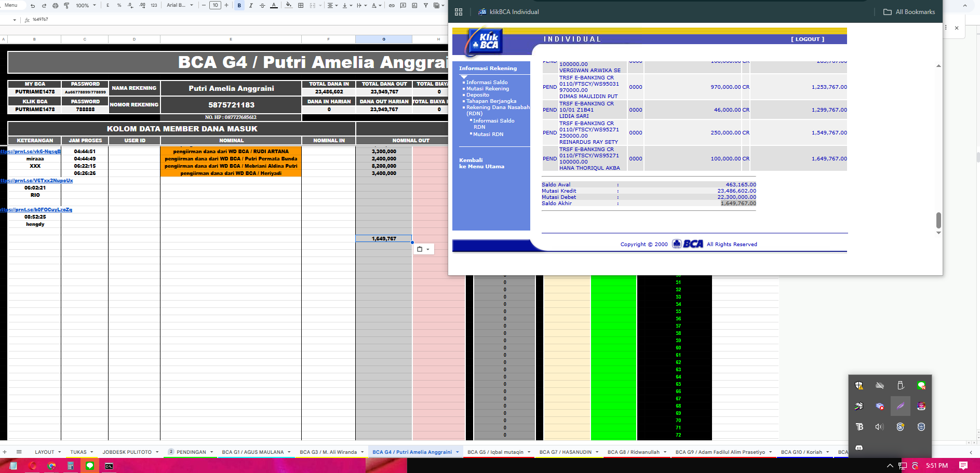Open the BCA G4 sheet tab dropdown arrow

pyautogui.click(x=458, y=452)
